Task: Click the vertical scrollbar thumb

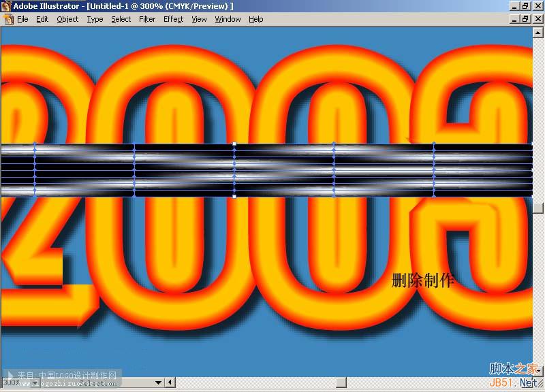Action: point(538,208)
